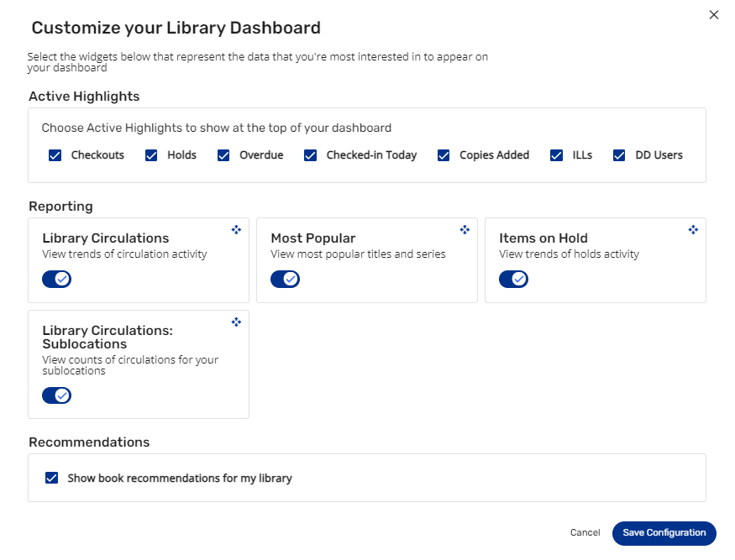Image resolution: width=735 pixels, height=560 pixels.
Task: Click the Holds label text
Action: click(182, 155)
